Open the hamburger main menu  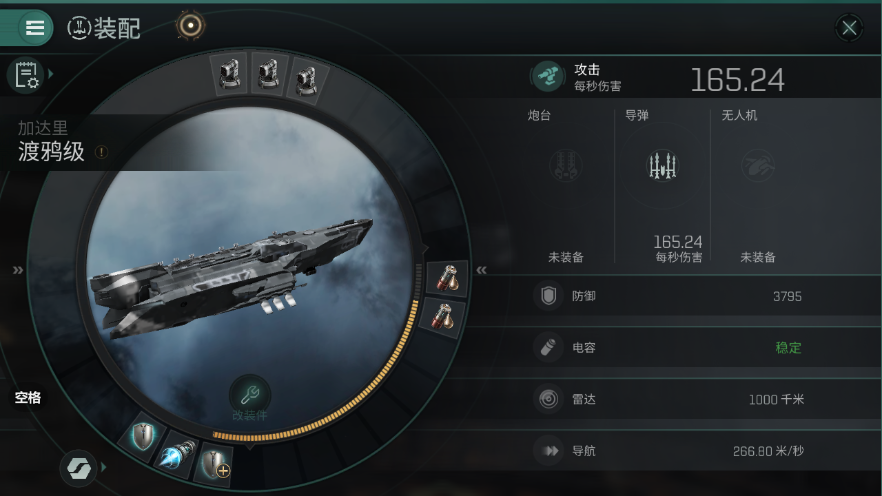[x=35, y=28]
